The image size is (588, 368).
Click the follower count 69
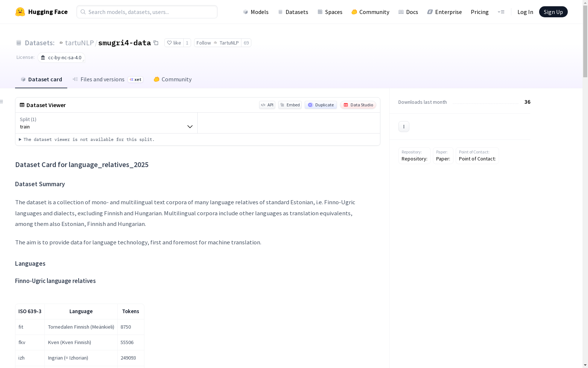246,43
